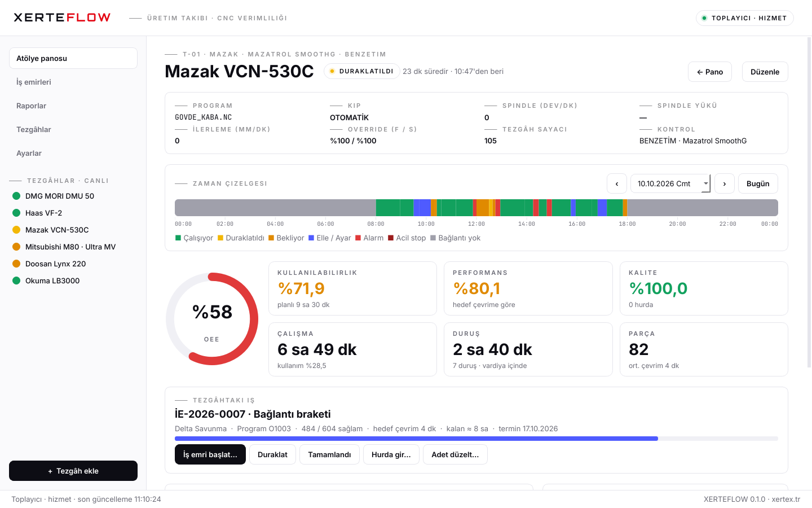Open date picker dropdown 10.10.2026 Cmt

(x=670, y=183)
